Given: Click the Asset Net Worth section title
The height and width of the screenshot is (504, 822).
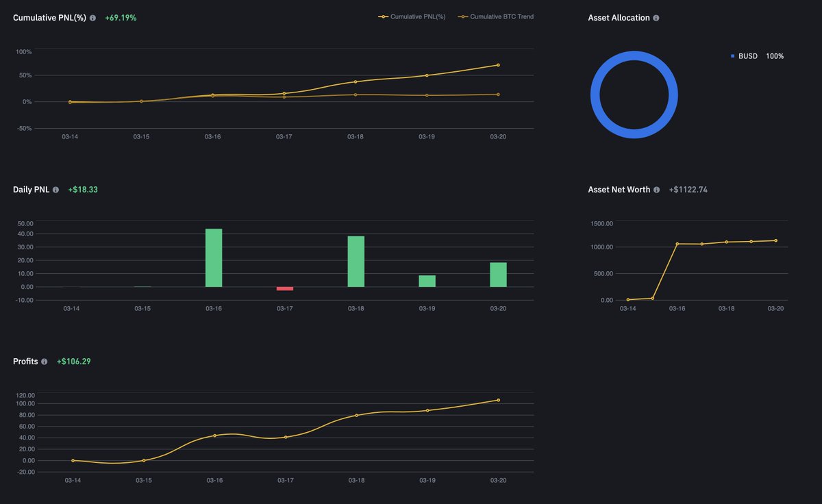Looking at the screenshot, I should [x=619, y=190].
